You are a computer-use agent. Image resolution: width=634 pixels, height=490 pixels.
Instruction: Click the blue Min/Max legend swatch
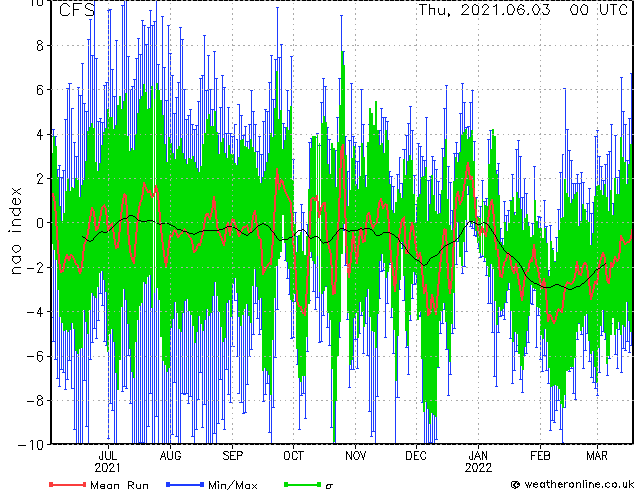[185, 484]
